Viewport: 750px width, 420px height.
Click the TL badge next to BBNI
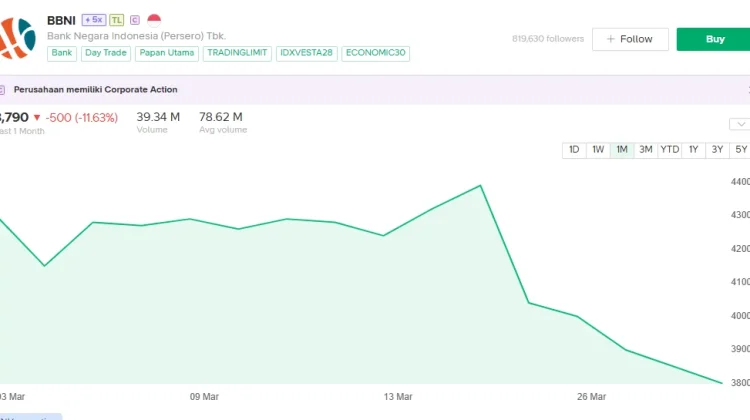pos(117,20)
